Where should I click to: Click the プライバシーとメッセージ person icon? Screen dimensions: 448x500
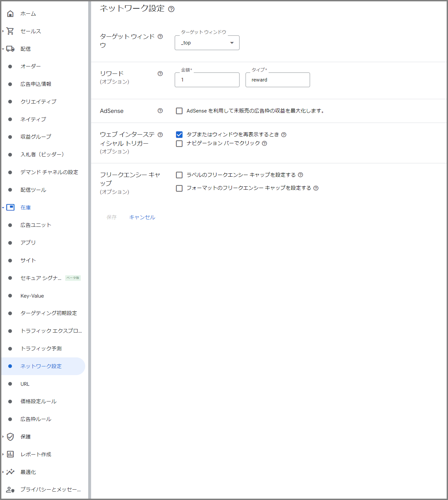[x=10, y=490]
